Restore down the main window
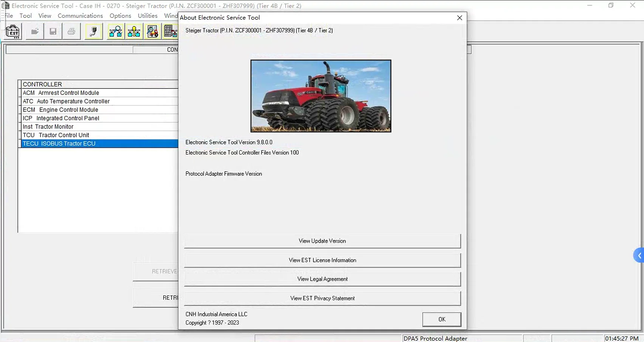 pos(611,5)
